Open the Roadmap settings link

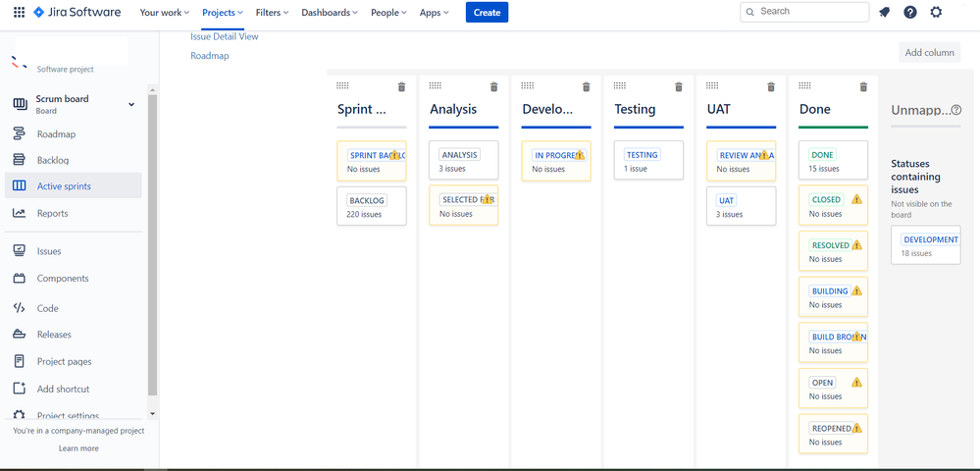point(209,56)
